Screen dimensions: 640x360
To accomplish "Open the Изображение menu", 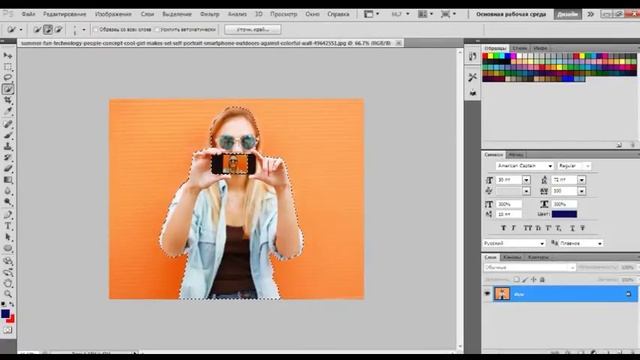I will click(113, 14).
